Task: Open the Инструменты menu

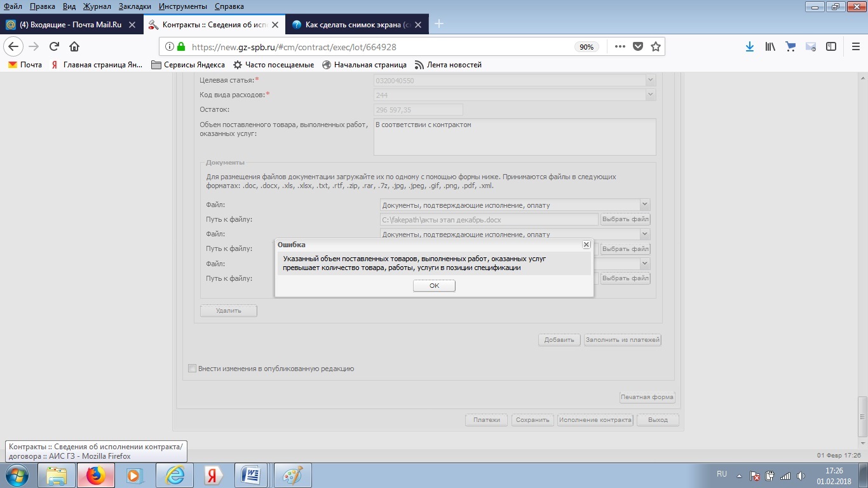Action: click(183, 6)
